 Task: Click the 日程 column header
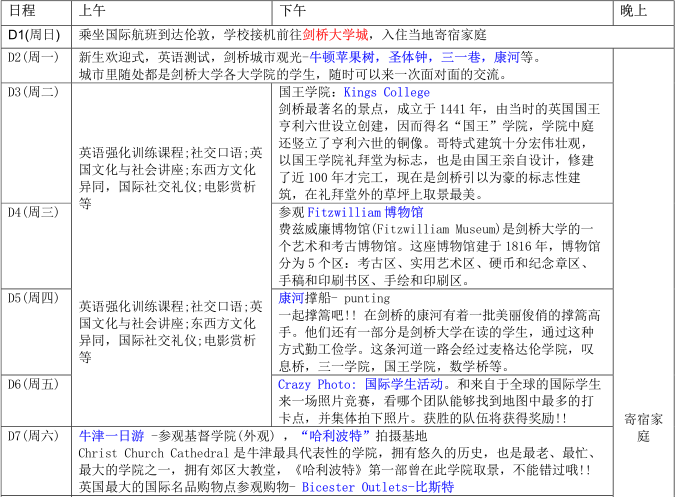(22, 11)
